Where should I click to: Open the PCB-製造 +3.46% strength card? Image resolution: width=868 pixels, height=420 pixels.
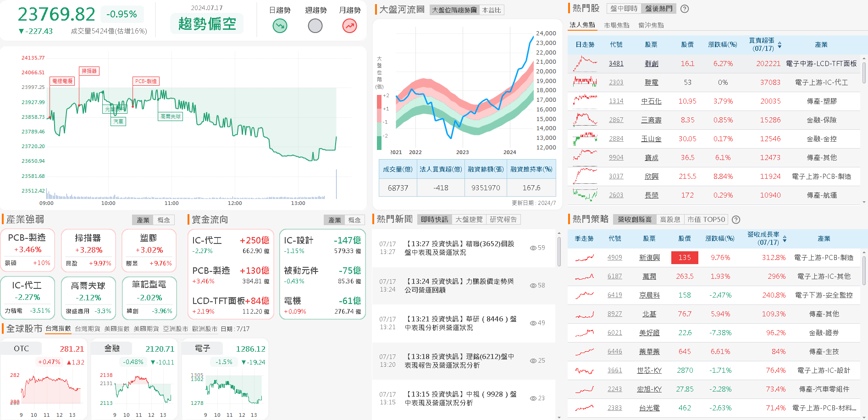point(28,250)
